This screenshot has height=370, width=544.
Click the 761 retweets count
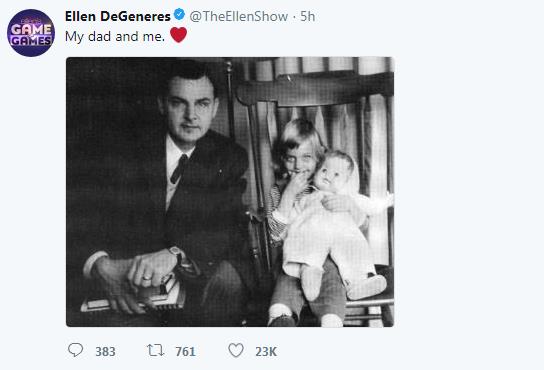coord(185,352)
